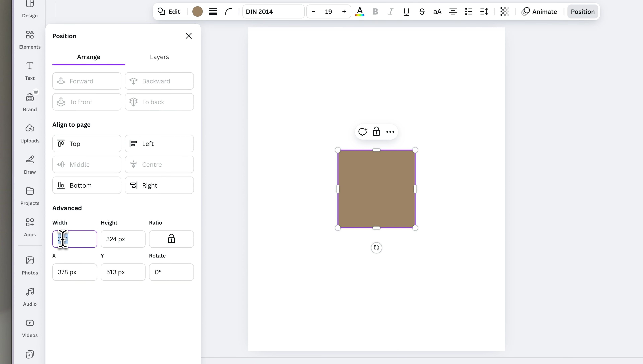643x364 pixels.
Task: Open the Audio sidebar panel
Action: click(x=30, y=297)
